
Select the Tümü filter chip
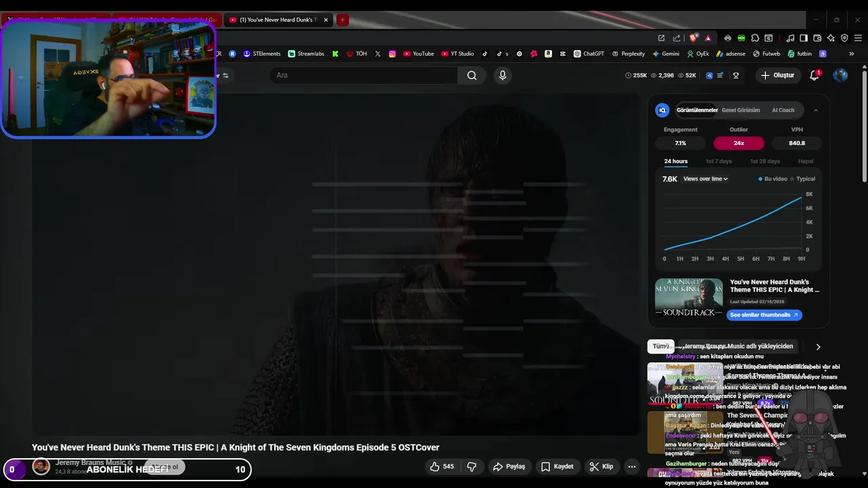click(660, 346)
